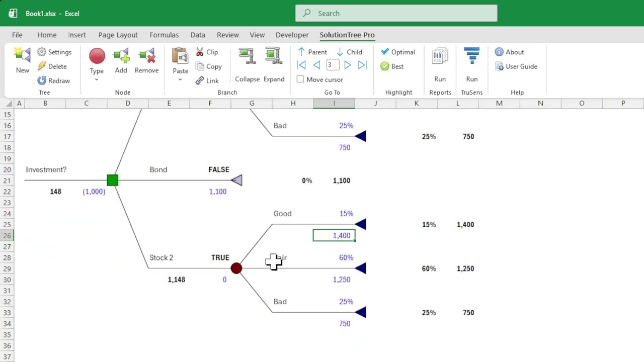Switch to the Data tab
This screenshot has width=644, height=362.
(x=198, y=35)
